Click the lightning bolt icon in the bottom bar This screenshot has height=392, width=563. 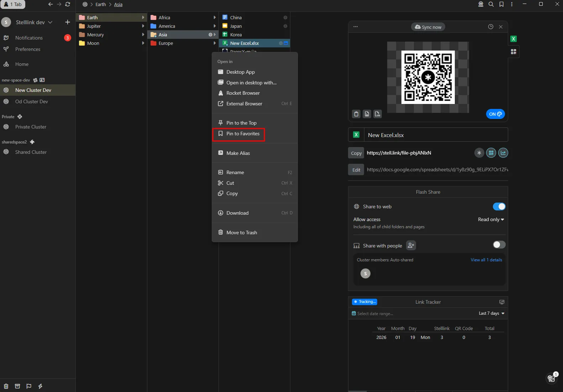40,386
